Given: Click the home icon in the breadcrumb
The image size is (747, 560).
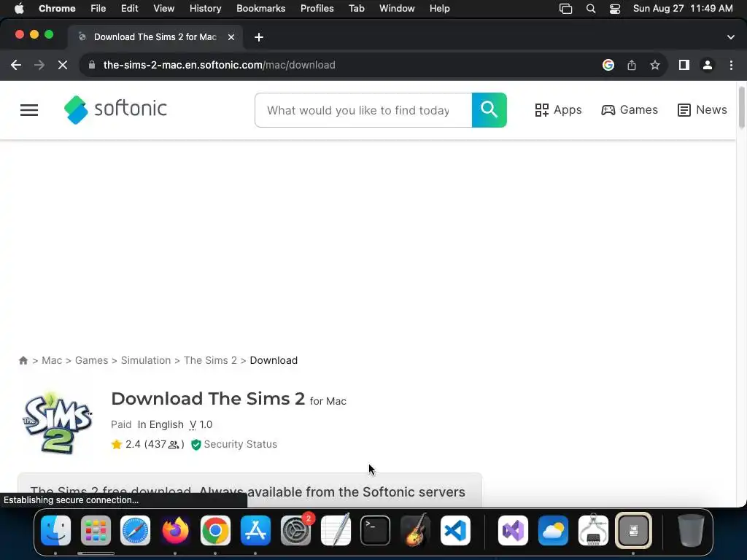Looking at the screenshot, I should pyautogui.click(x=23, y=360).
